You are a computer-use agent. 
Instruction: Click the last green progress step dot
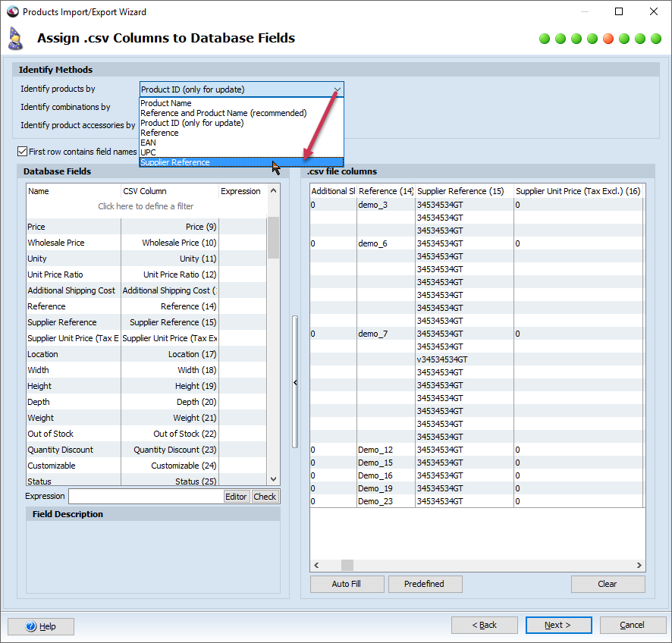(x=656, y=39)
